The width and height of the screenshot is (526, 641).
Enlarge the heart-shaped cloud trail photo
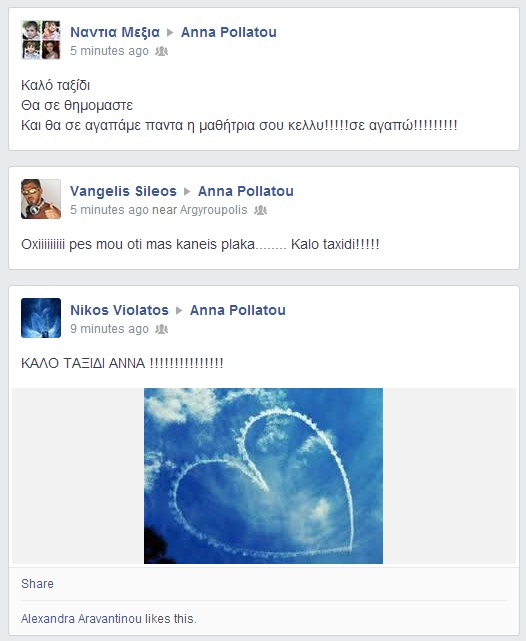[x=263, y=476]
